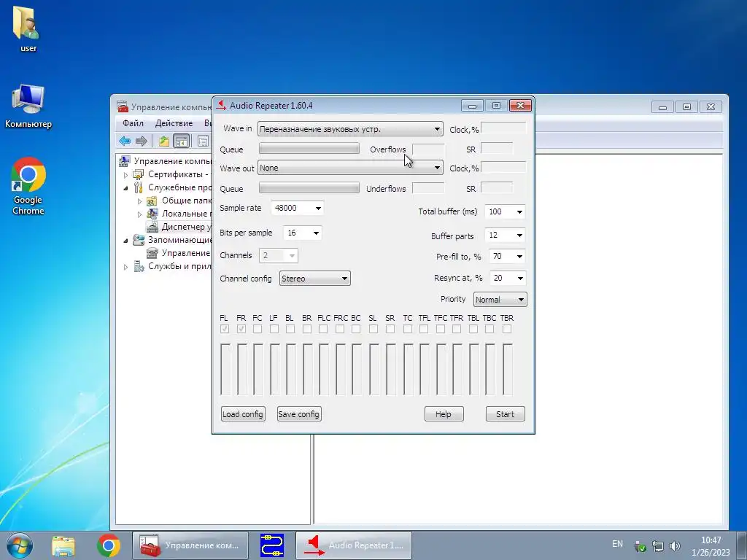This screenshot has width=747, height=560.
Task: Open the Действие menu
Action: pyautogui.click(x=174, y=123)
